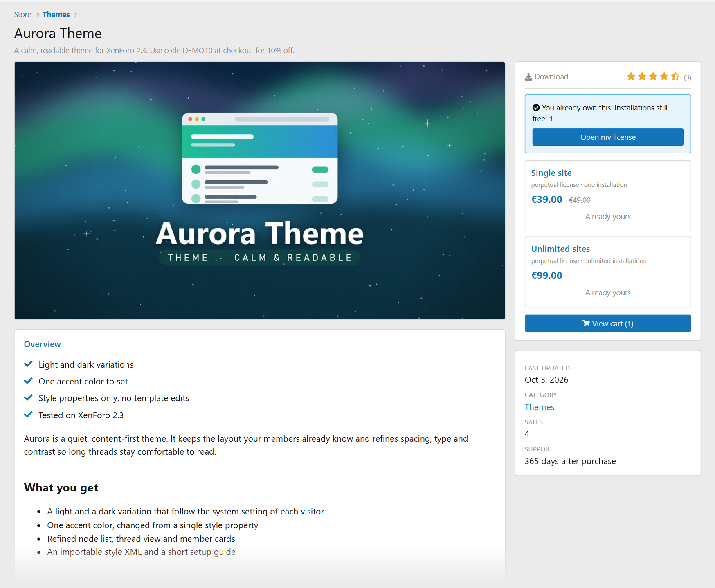Image resolution: width=715 pixels, height=588 pixels.
Task: Open the Store breadcrumb link
Action: pyautogui.click(x=23, y=15)
